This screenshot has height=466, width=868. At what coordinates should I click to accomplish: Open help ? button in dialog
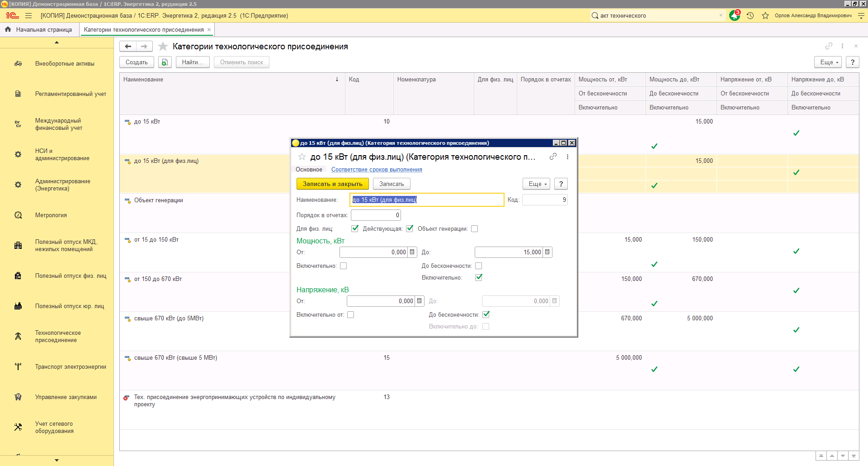tap(561, 184)
